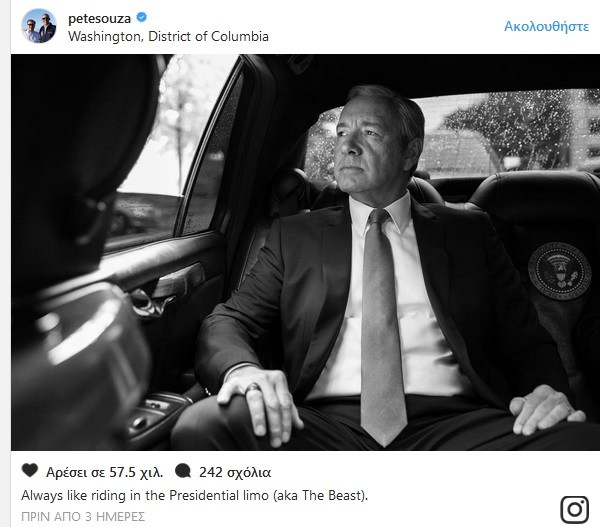Screen dimensions: 600x527
Task: Open the Instagram logo icon
Action: [x=575, y=509]
